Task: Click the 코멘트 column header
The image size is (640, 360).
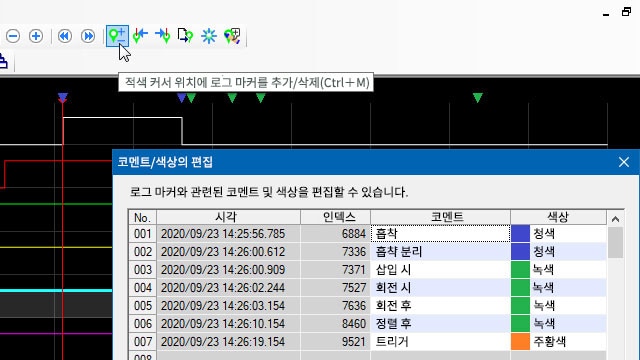Action: click(440, 217)
